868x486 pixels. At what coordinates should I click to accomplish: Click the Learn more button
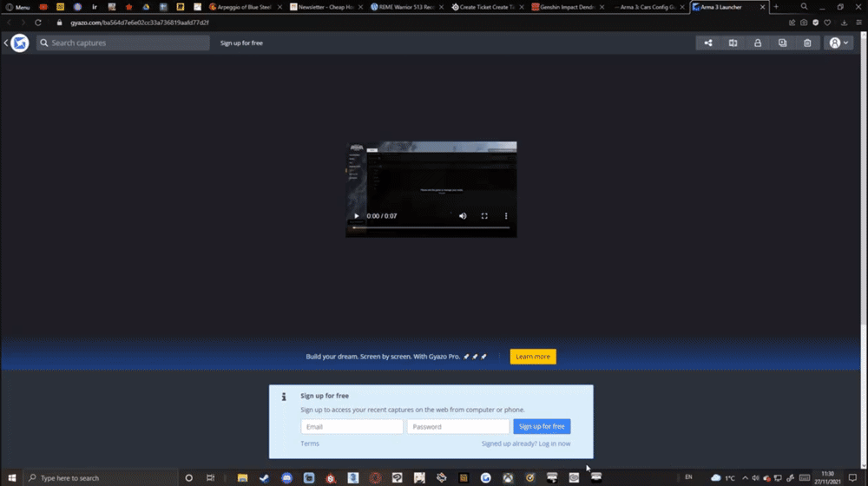[533, 357]
